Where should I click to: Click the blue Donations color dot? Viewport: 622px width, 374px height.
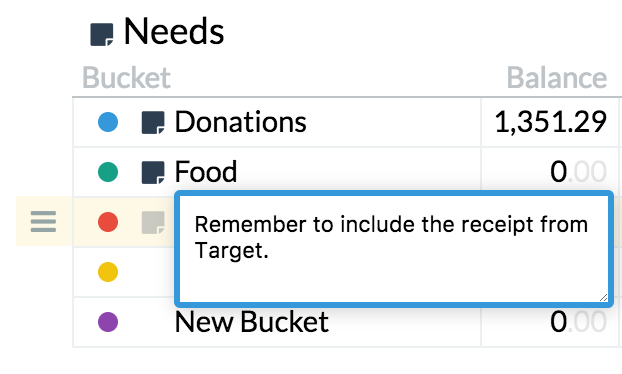pyautogui.click(x=108, y=122)
